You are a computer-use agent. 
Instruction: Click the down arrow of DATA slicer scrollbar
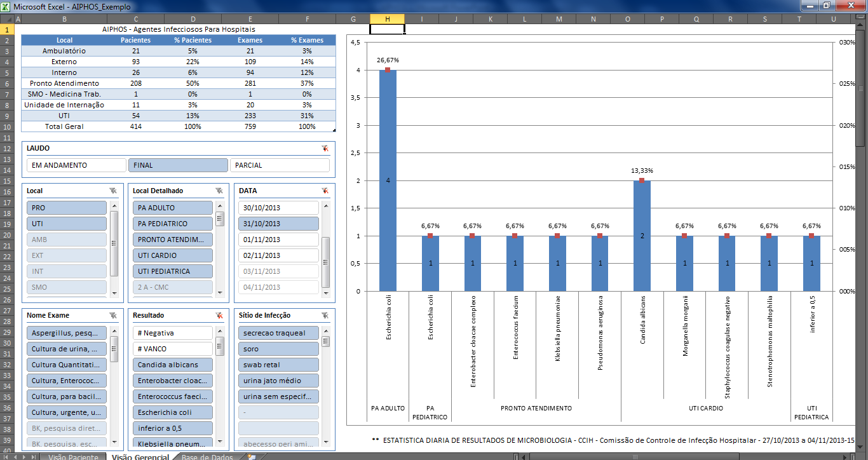[x=326, y=294]
